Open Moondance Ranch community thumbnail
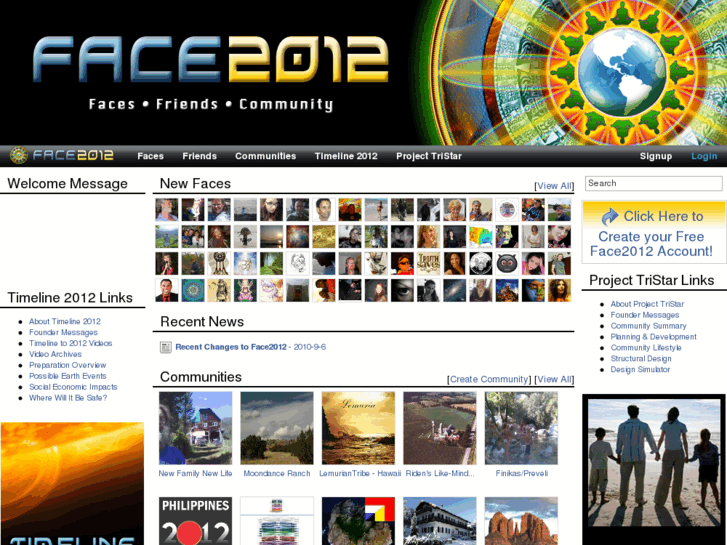The width and height of the screenshot is (727, 545). click(277, 428)
